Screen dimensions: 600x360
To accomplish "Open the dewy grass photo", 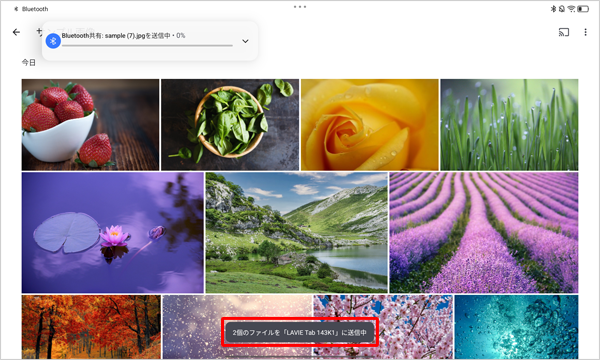I will pos(509,125).
